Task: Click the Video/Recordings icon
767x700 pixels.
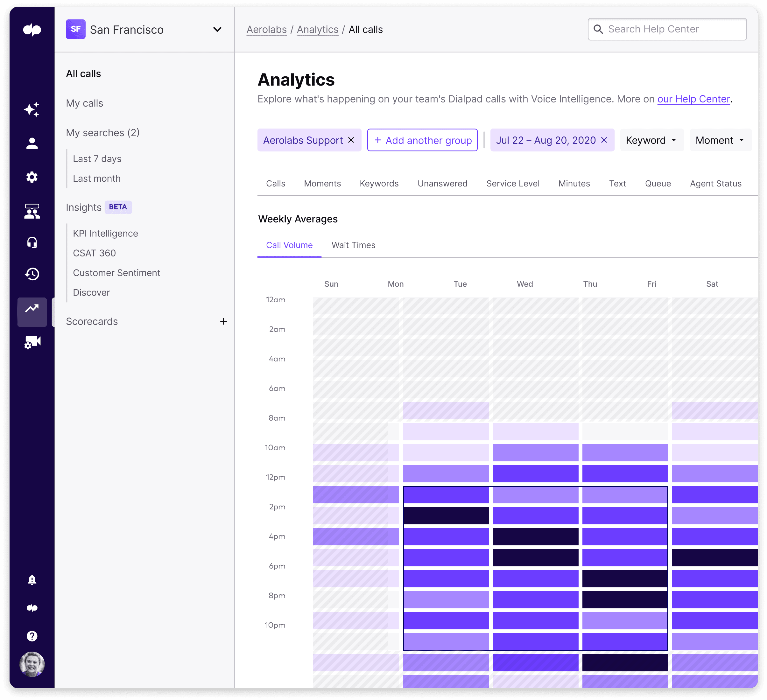Action: pos(32,343)
